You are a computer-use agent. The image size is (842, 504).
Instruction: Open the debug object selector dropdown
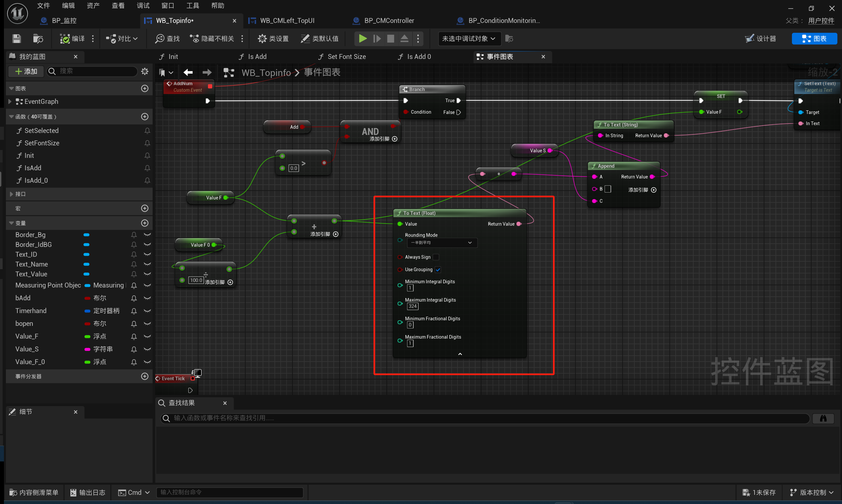[x=468, y=39]
